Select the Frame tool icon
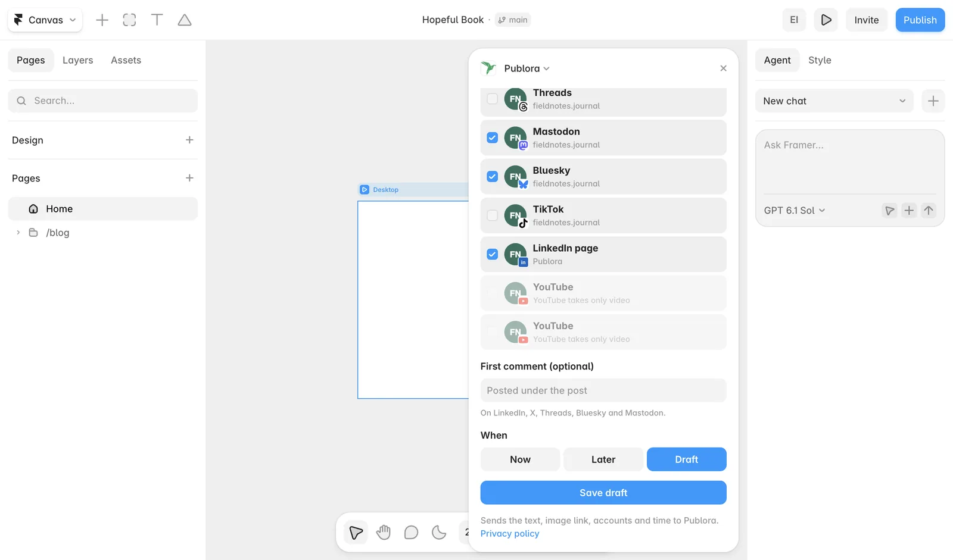 (129, 20)
